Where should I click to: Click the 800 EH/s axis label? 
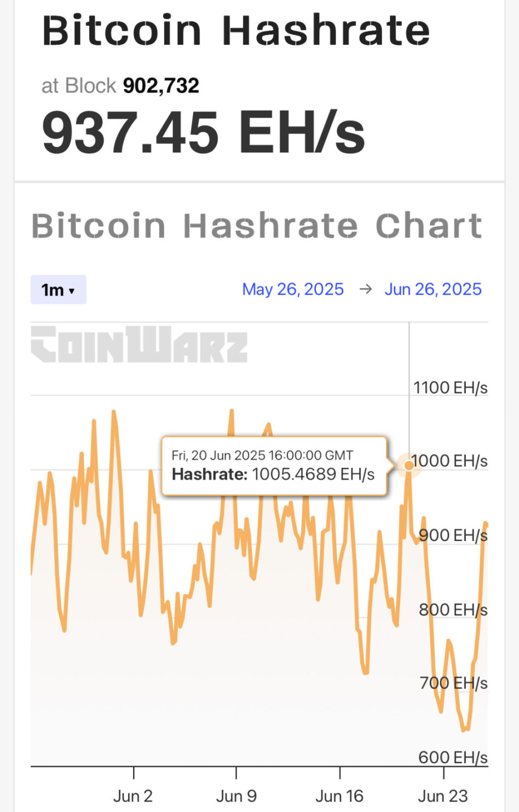[453, 609]
